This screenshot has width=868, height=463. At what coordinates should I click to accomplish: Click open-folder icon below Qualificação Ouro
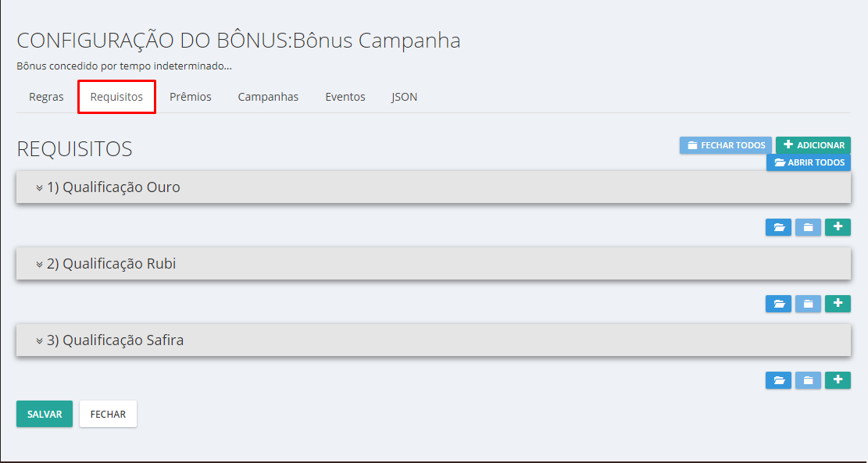(778, 227)
